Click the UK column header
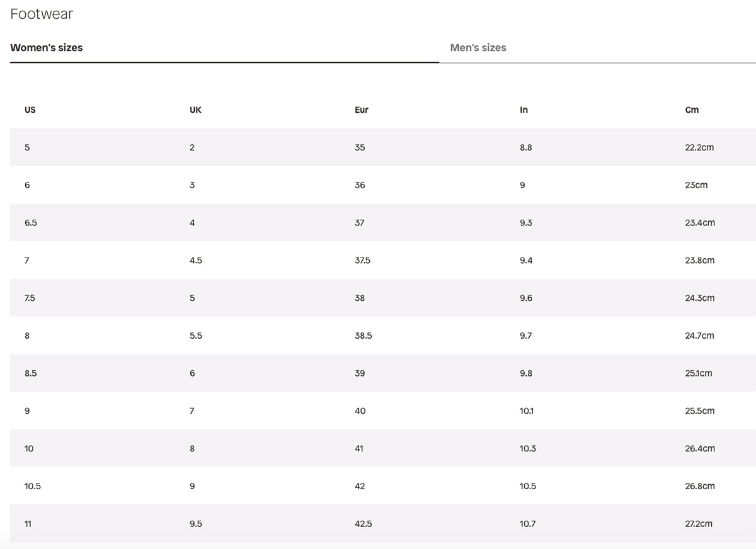Viewport: 756px width, 549px height. click(x=195, y=110)
